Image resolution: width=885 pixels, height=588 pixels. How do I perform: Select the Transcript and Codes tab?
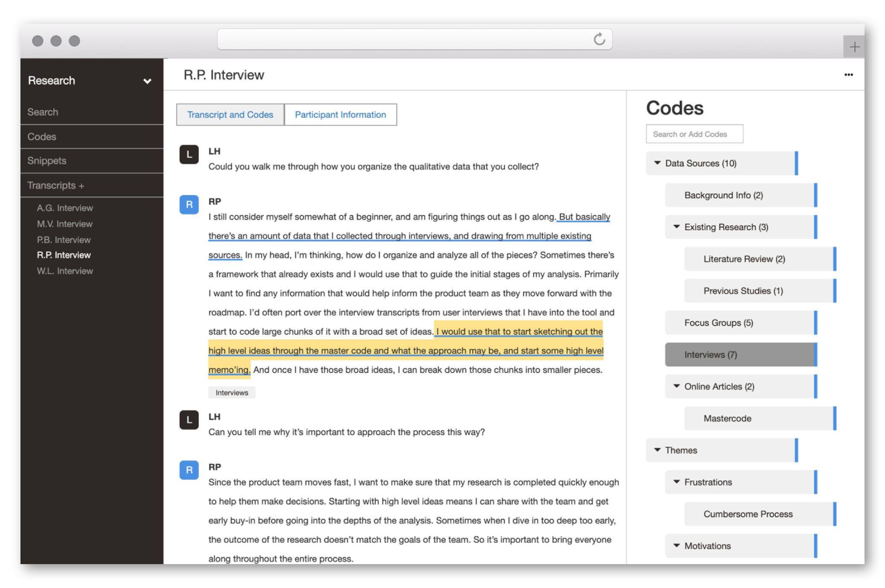[x=230, y=114]
